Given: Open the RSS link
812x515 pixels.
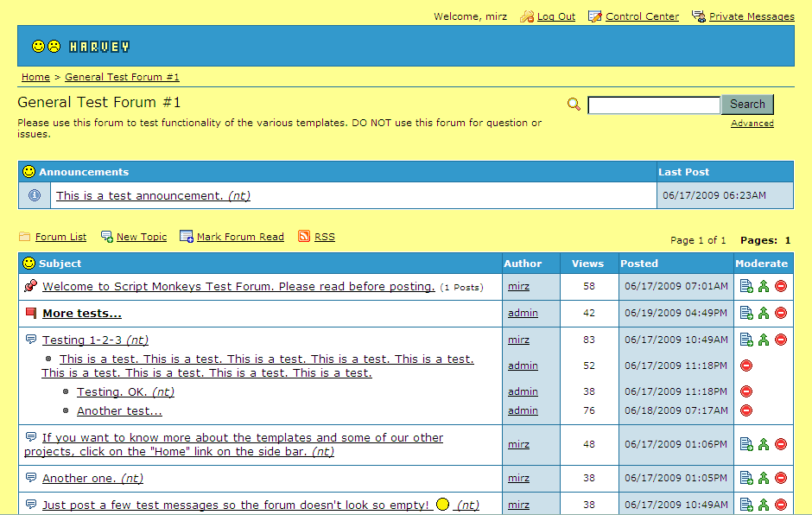Looking at the screenshot, I should 324,237.
